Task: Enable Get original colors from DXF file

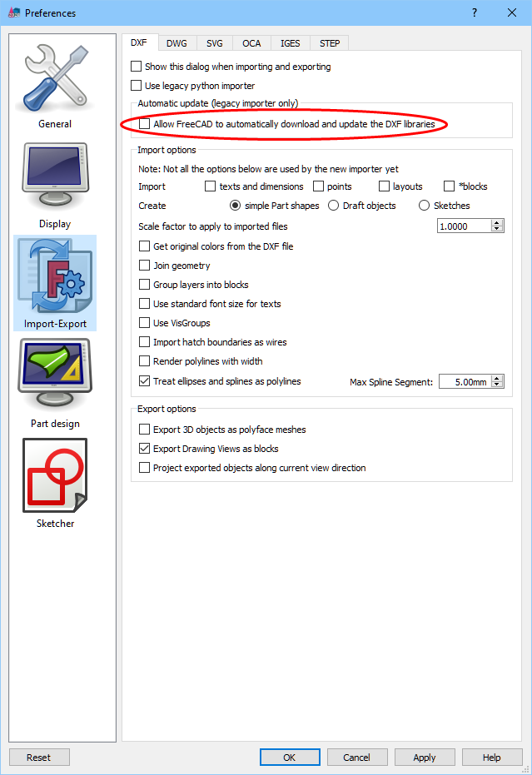Action: click(x=144, y=246)
